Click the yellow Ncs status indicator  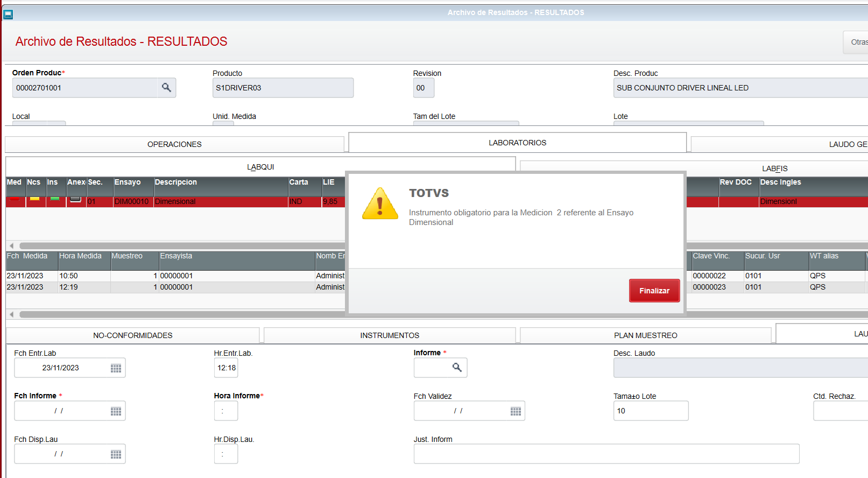pos(34,199)
